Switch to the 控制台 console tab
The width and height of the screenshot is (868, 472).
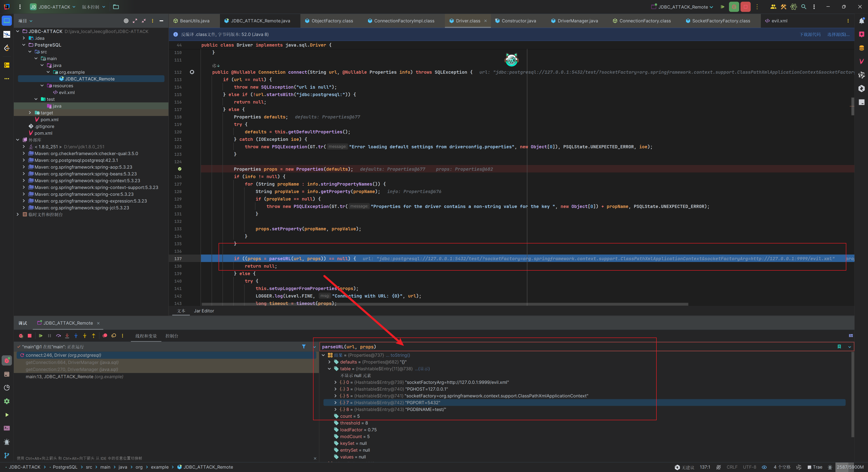coord(172,336)
